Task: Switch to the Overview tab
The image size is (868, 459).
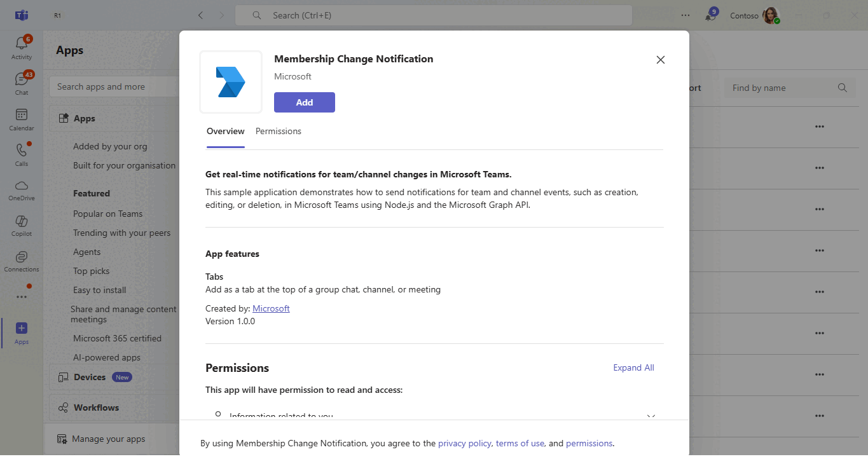Action: pos(226,132)
